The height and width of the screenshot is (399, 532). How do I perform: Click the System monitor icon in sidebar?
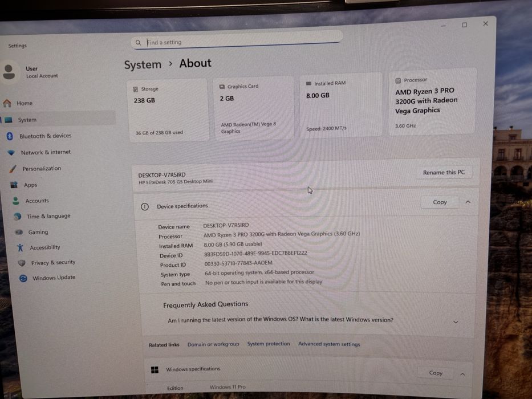coord(9,120)
